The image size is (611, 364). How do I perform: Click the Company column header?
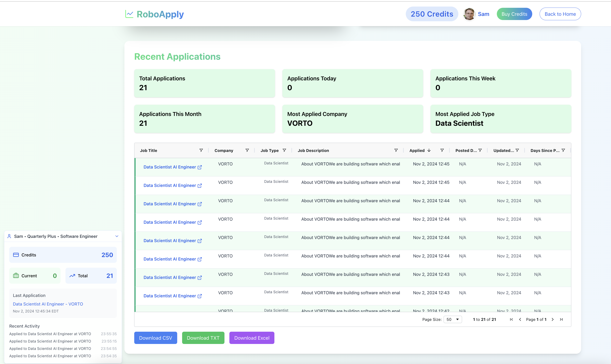point(224,150)
